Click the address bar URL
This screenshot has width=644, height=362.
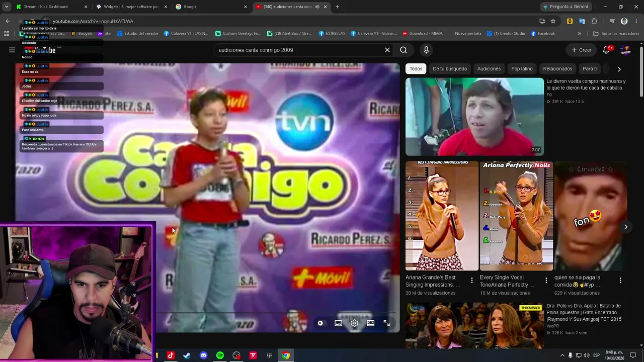[x=93, y=21]
